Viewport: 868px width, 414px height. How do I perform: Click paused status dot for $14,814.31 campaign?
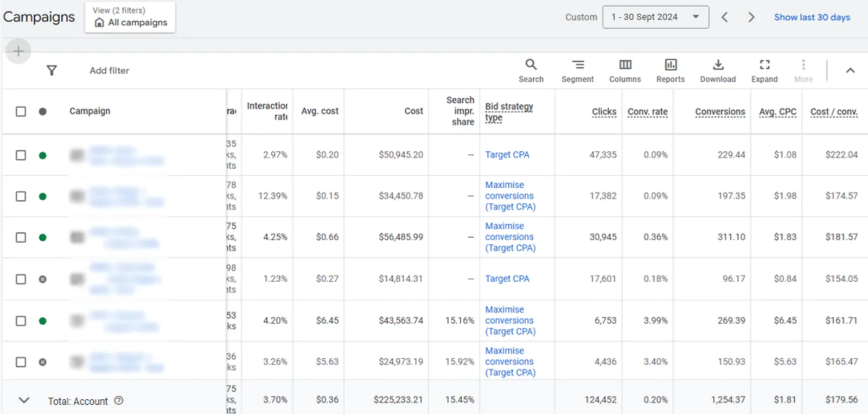[x=42, y=279]
